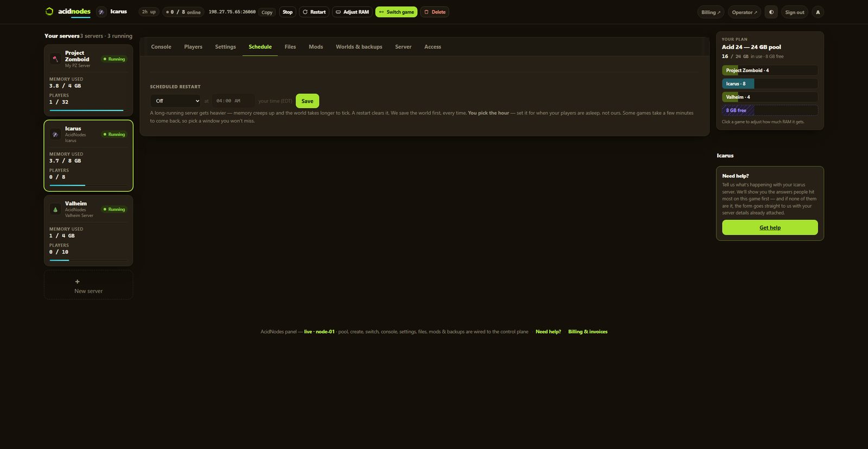
Task: Sign out of the panel
Action: pos(795,12)
